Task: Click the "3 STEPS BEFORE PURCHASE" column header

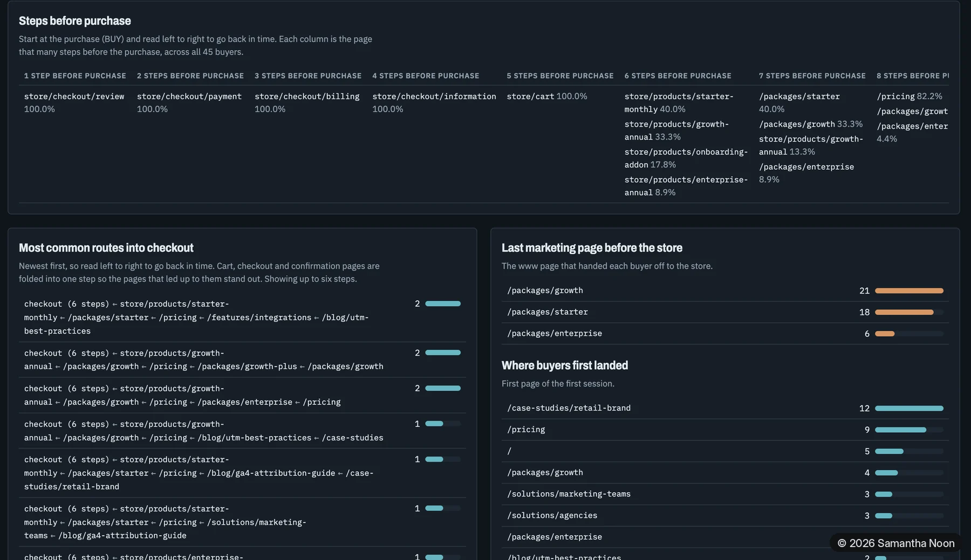Action: [308, 76]
